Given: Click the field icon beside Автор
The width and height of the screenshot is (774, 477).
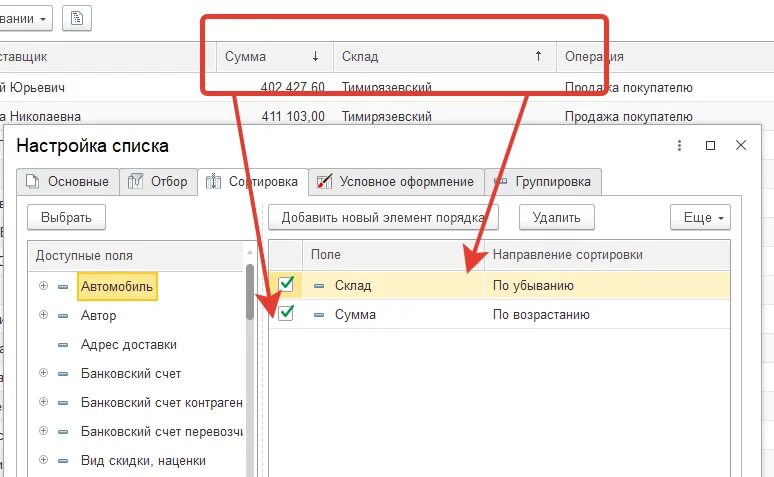Looking at the screenshot, I should click(x=63, y=316).
